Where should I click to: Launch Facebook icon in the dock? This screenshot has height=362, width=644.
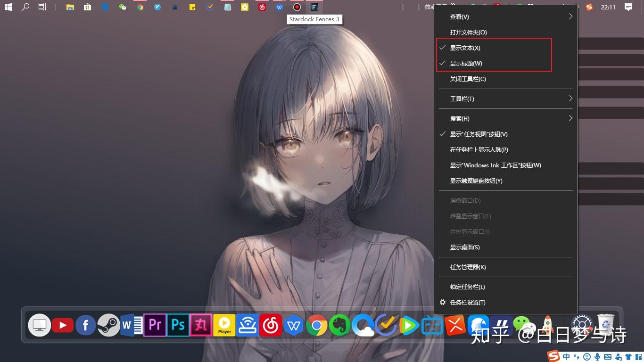(86, 325)
